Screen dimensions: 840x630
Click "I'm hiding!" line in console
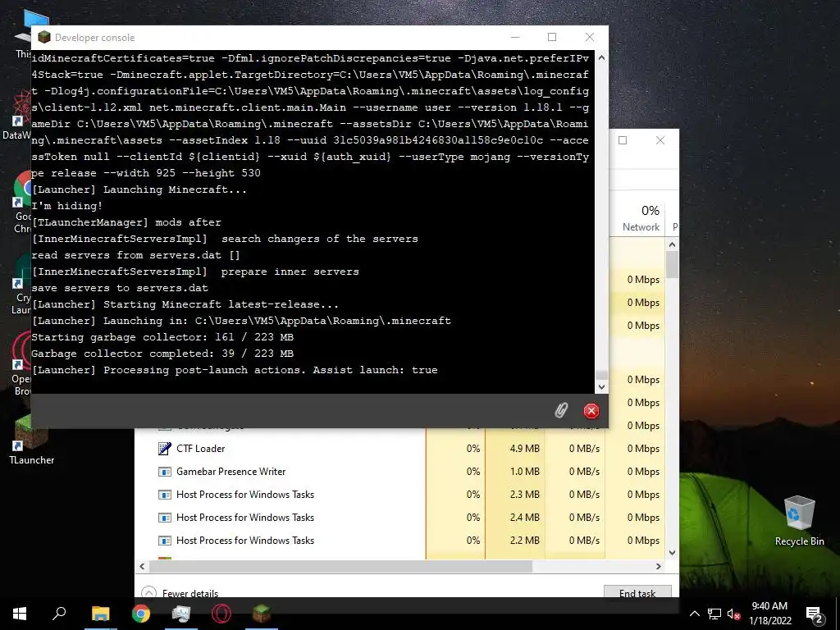pyautogui.click(x=67, y=206)
